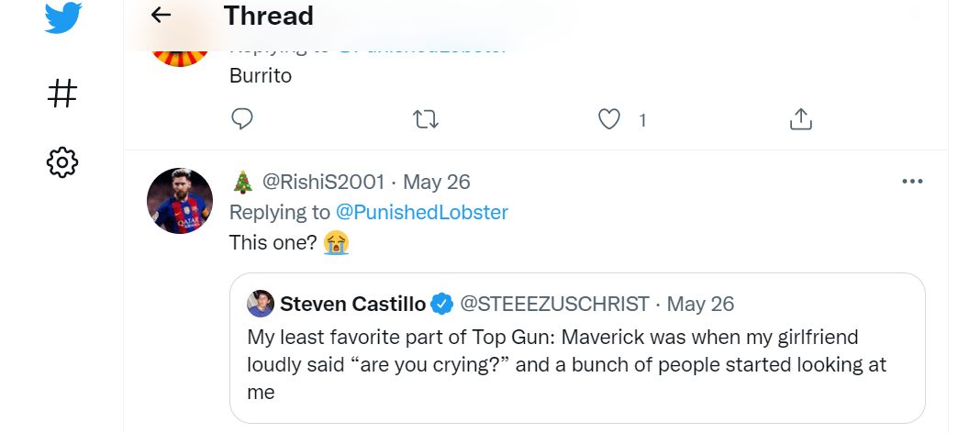Open more options for RishiS2001's tweet
The image size is (980, 433).
[x=912, y=182]
